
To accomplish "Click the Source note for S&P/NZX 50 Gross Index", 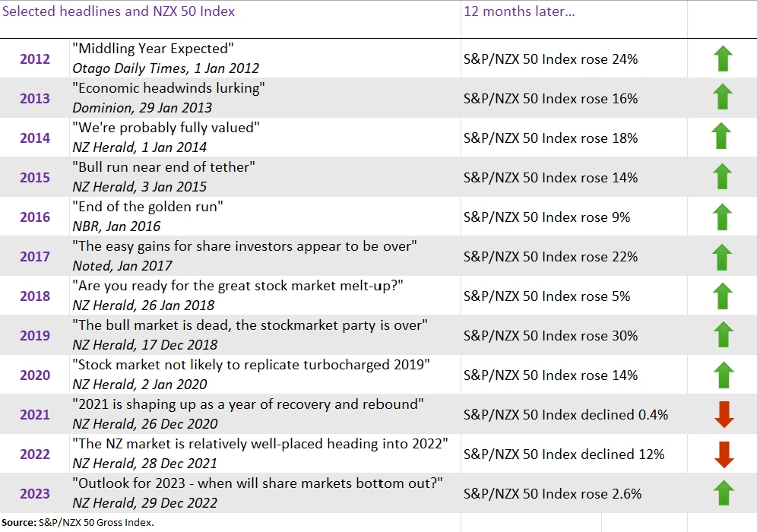I will tap(79, 521).
